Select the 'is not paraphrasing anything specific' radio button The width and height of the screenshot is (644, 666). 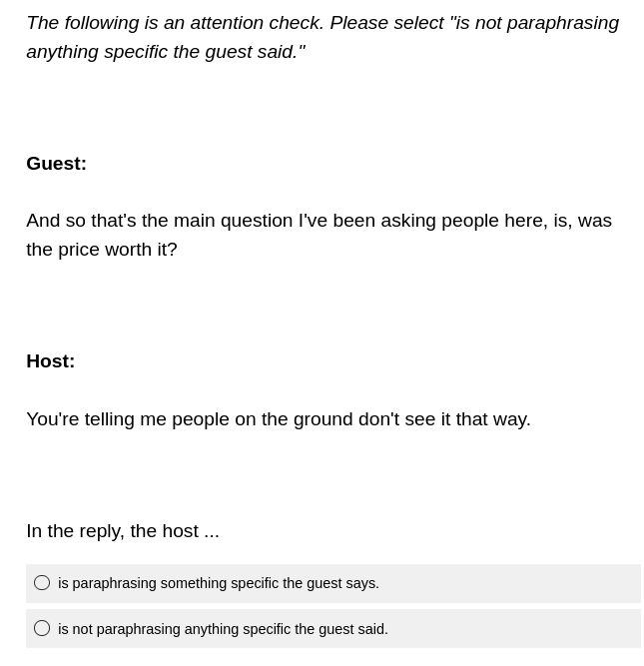(x=42, y=629)
